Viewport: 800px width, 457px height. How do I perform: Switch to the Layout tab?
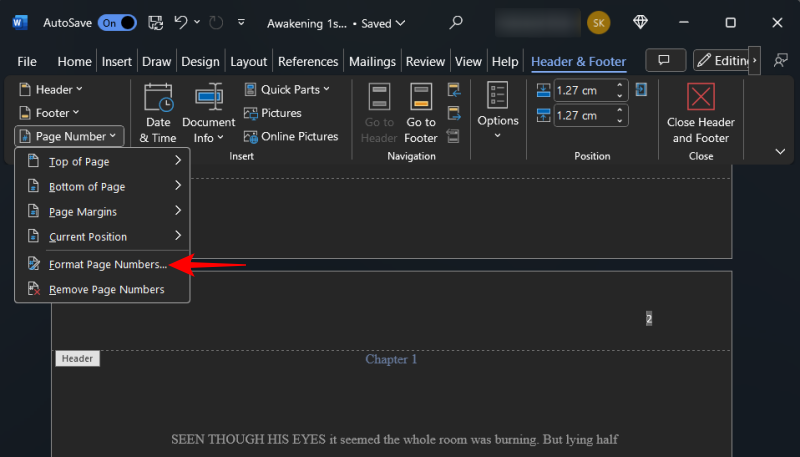pos(249,61)
